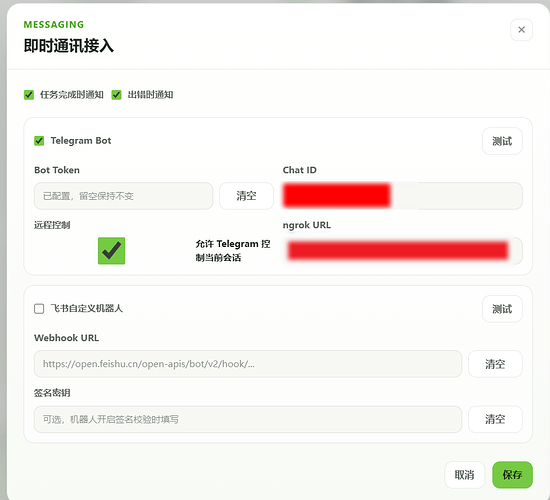
Task: Click 清空 next to Bot Token
Action: (x=246, y=196)
